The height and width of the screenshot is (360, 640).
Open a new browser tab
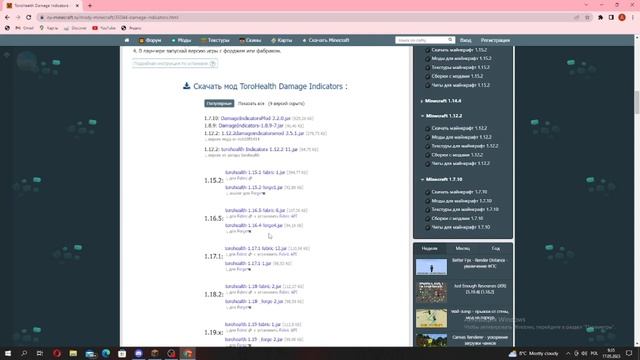click(x=90, y=6)
